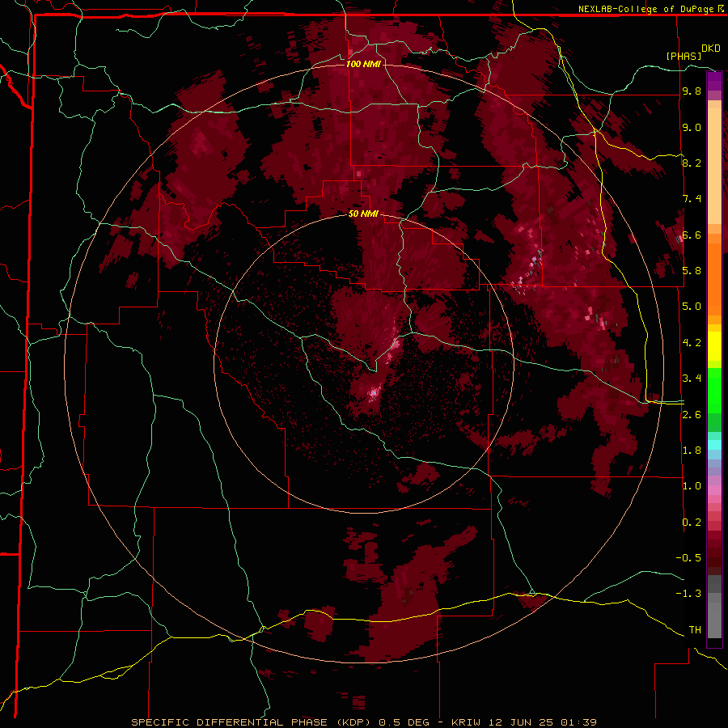Click the dark gray color bar segment
The height and width of the screenshot is (728, 728).
(714, 584)
